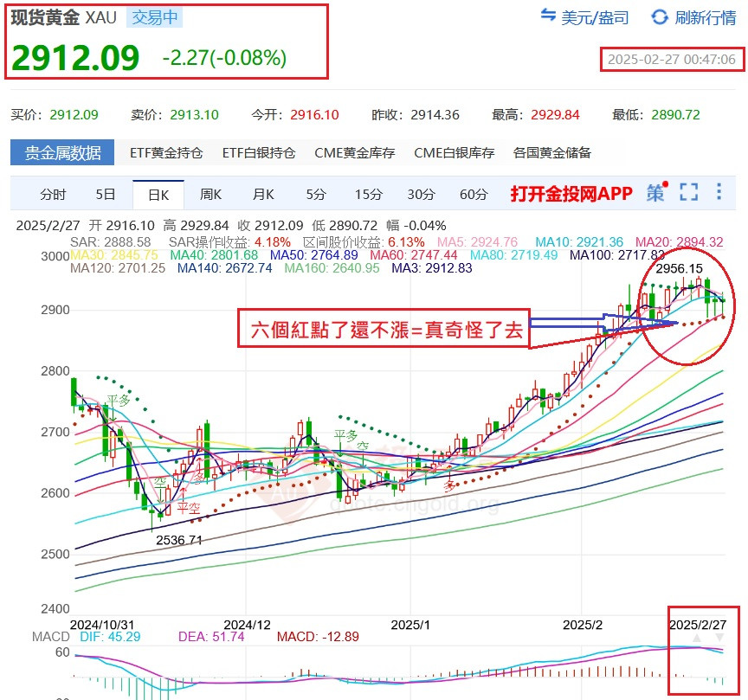Click the SAR: 2888.58 indicator label
748x700 pixels.
coord(110,241)
